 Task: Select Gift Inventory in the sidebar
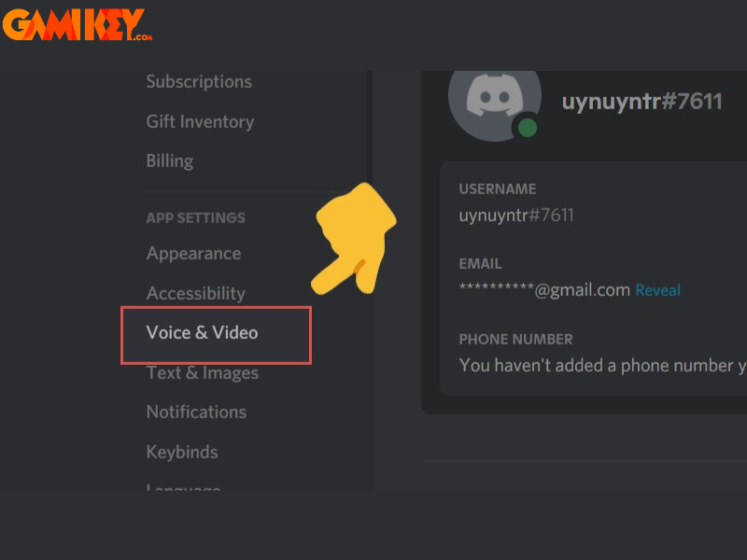[200, 122]
